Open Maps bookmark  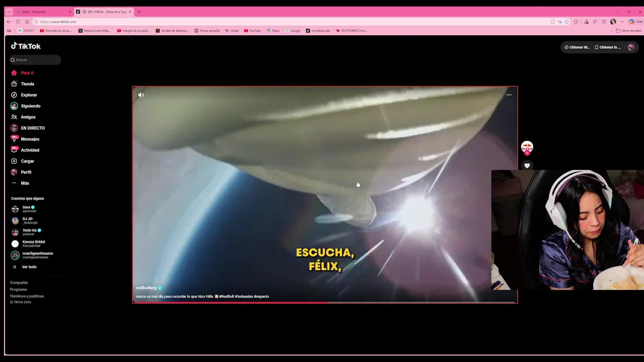coord(273,31)
